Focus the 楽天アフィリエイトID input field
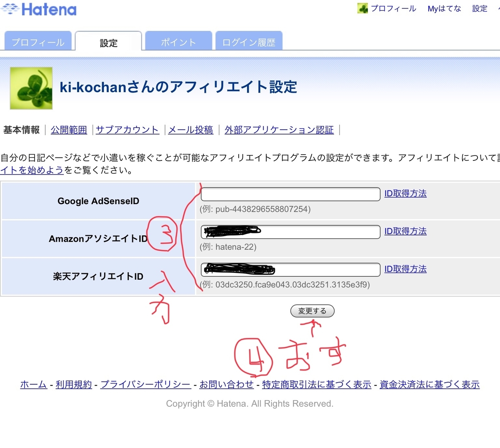Image resolution: width=500 pixels, height=448 pixels. click(x=290, y=269)
